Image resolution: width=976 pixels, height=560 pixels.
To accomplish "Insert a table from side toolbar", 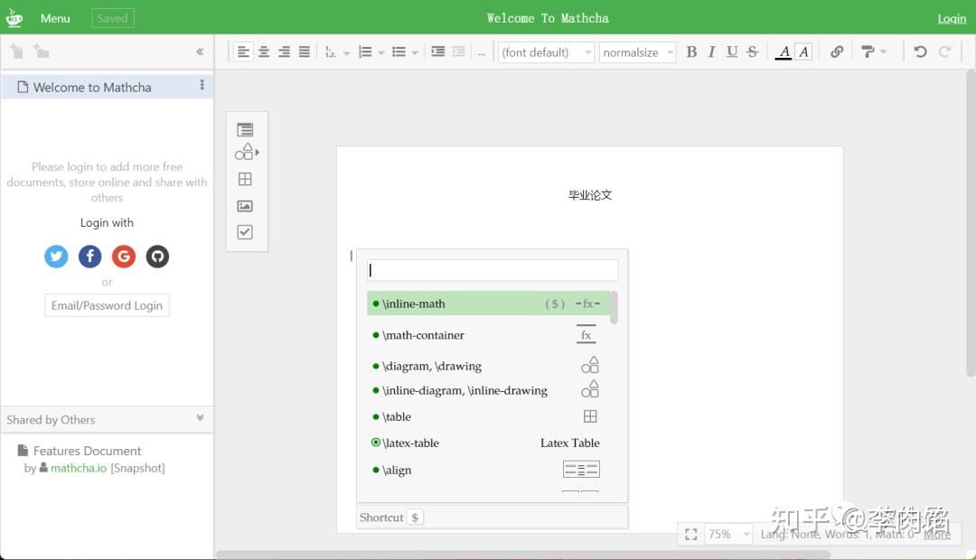I will click(x=245, y=179).
